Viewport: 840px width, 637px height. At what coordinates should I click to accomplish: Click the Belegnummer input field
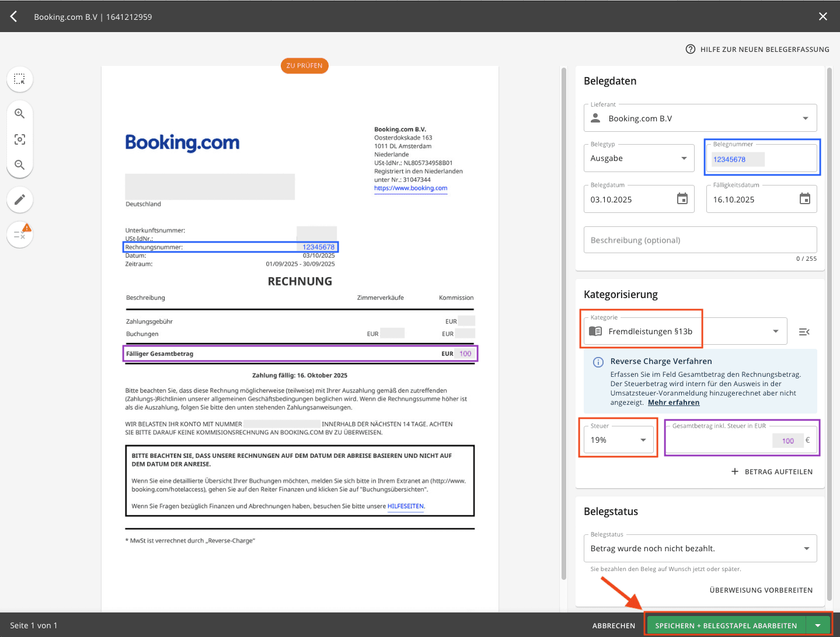[762, 159]
